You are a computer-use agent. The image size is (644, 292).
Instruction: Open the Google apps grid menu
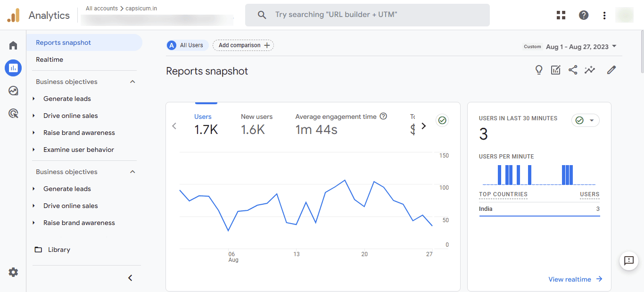(561, 15)
